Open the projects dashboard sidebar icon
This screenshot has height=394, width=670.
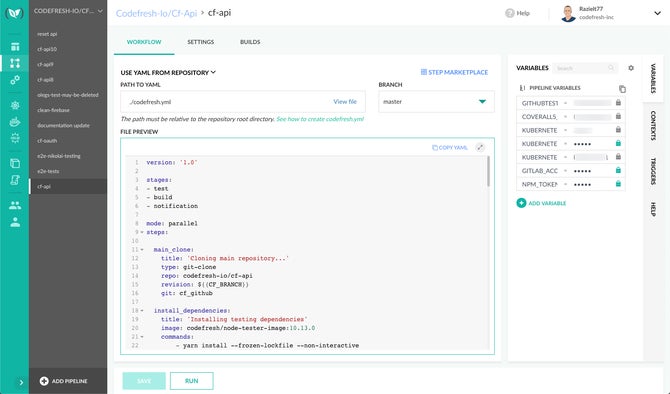[15, 47]
